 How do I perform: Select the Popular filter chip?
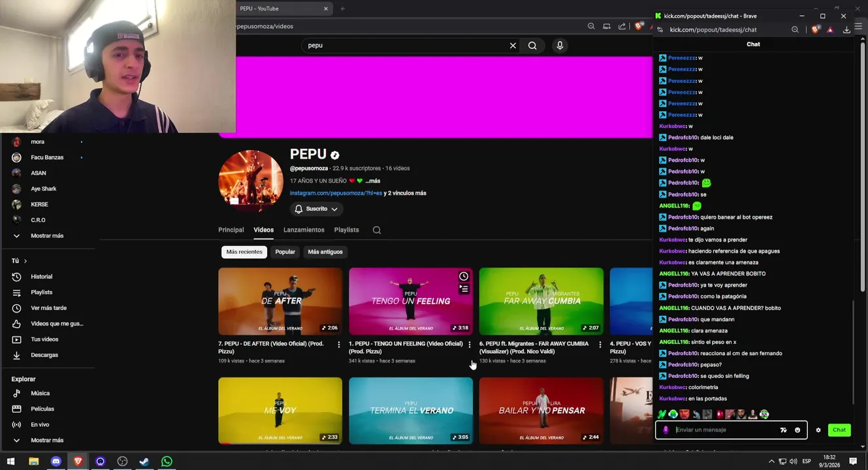tap(285, 252)
